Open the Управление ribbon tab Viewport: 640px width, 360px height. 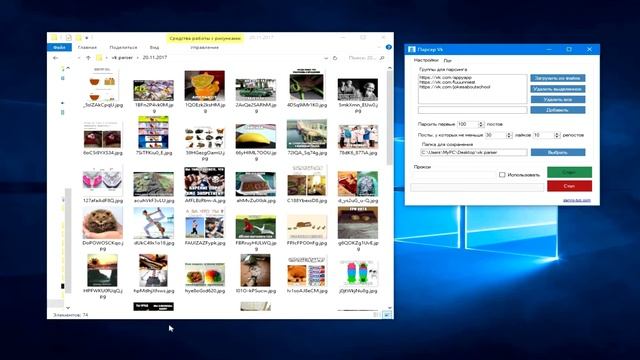tap(204, 47)
